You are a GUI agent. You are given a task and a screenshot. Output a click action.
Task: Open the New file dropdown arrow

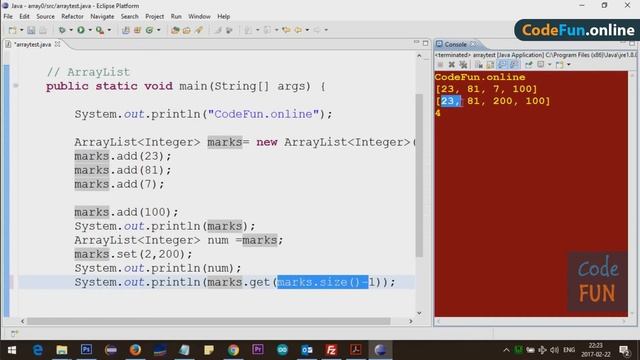21,30
